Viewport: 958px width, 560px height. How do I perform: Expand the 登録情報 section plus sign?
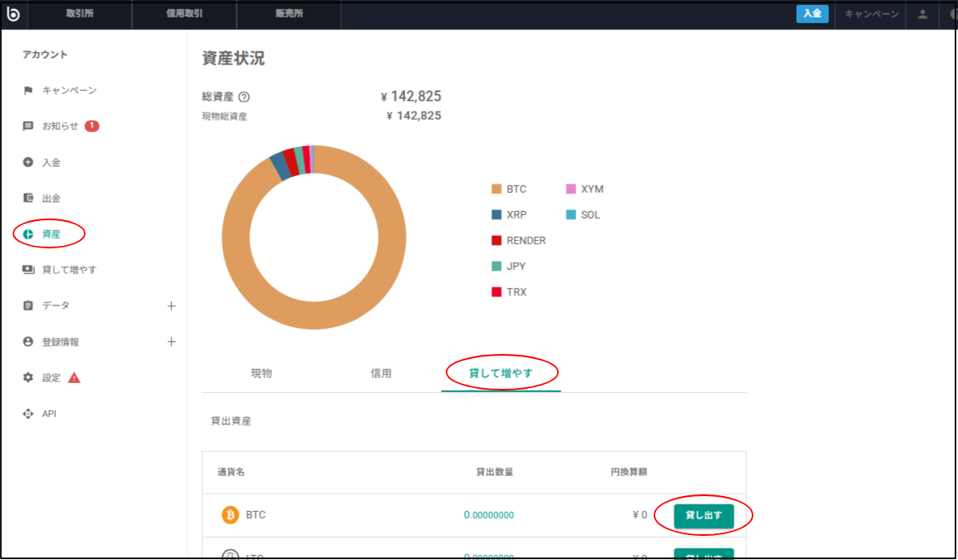tap(171, 342)
